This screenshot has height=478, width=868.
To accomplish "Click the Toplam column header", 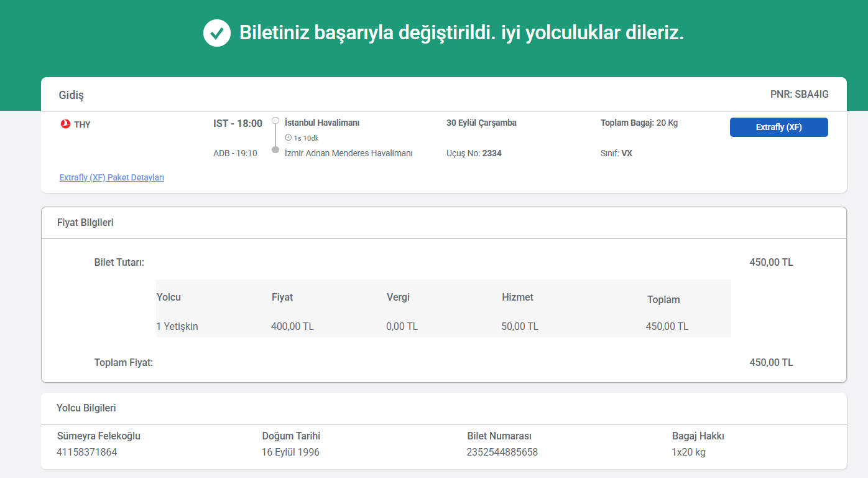I will point(663,299).
